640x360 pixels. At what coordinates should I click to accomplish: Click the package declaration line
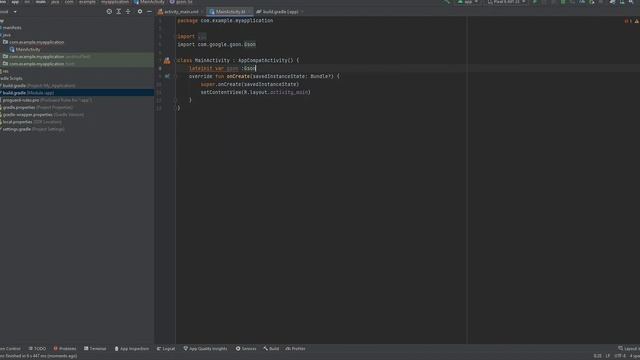click(x=225, y=21)
